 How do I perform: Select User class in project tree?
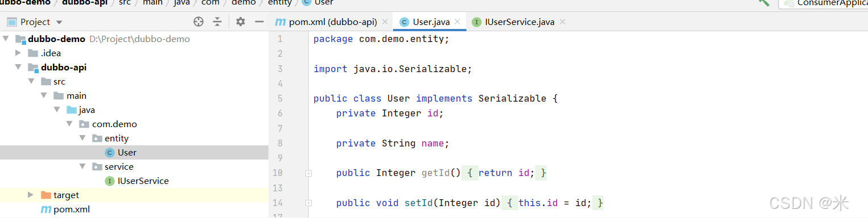coord(134,152)
